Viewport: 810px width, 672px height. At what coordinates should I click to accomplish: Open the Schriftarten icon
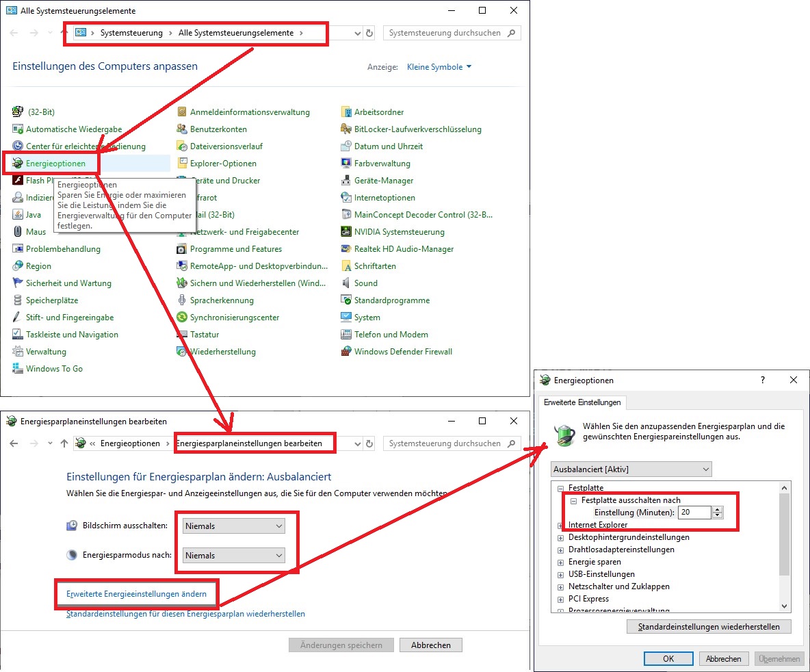[x=346, y=266]
